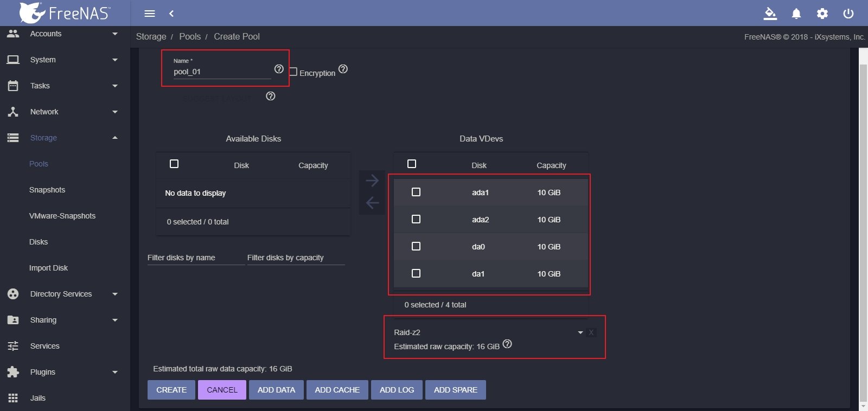
Task: Click the help icon beside the Name field
Action: pos(279,69)
